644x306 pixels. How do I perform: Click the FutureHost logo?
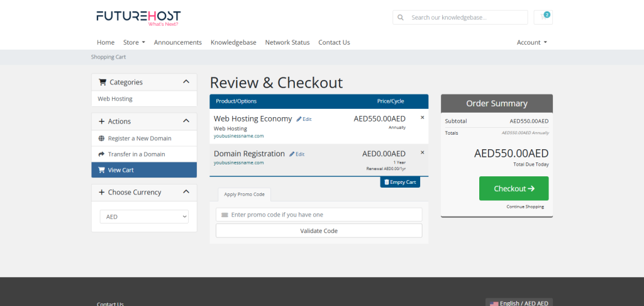(138, 18)
